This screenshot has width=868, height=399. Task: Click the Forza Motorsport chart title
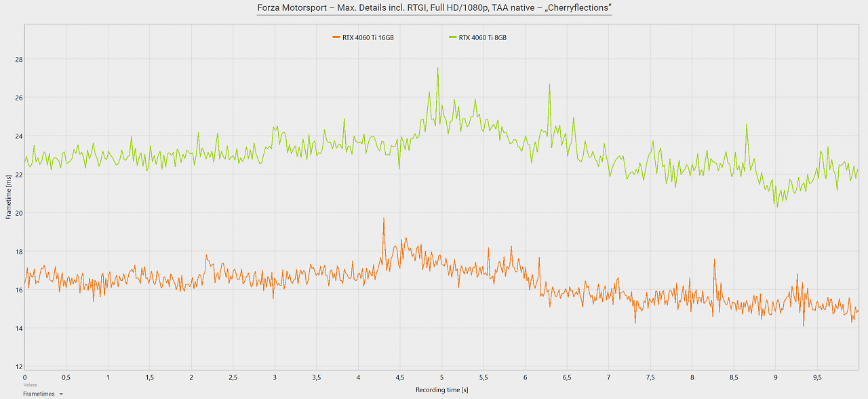pyautogui.click(x=434, y=8)
